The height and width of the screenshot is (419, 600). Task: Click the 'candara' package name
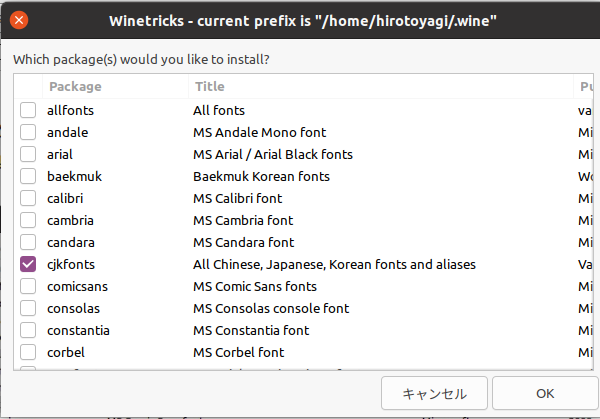point(71,243)
